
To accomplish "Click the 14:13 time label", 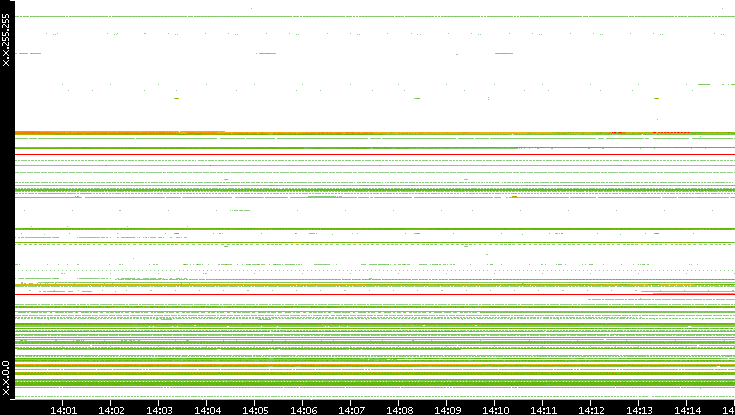I will (639, 411).
